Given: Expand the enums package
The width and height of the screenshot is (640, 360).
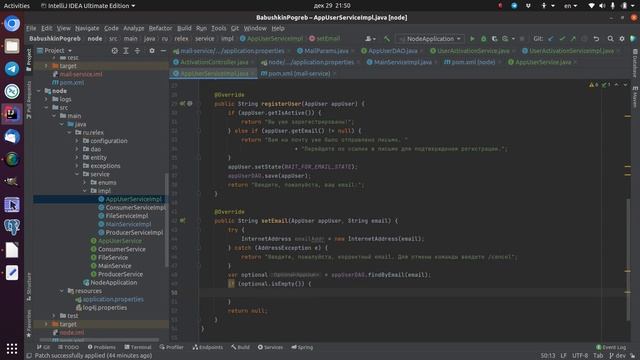Looking at the screenshot, I should [85, 182].
